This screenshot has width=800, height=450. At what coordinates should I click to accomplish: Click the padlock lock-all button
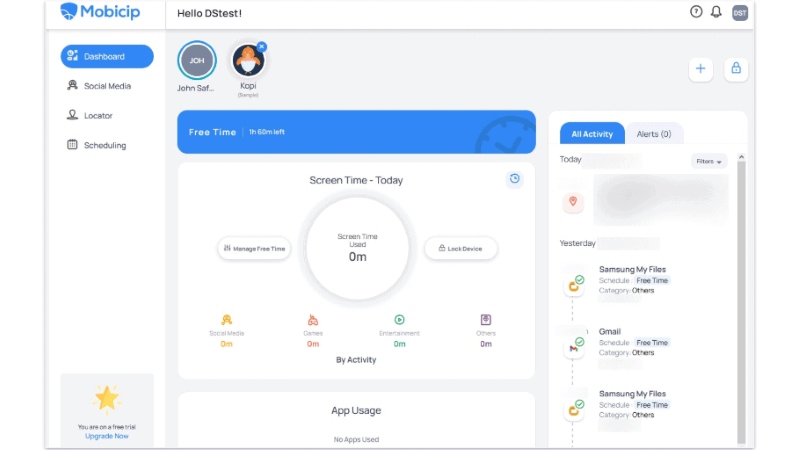point(736,68)
